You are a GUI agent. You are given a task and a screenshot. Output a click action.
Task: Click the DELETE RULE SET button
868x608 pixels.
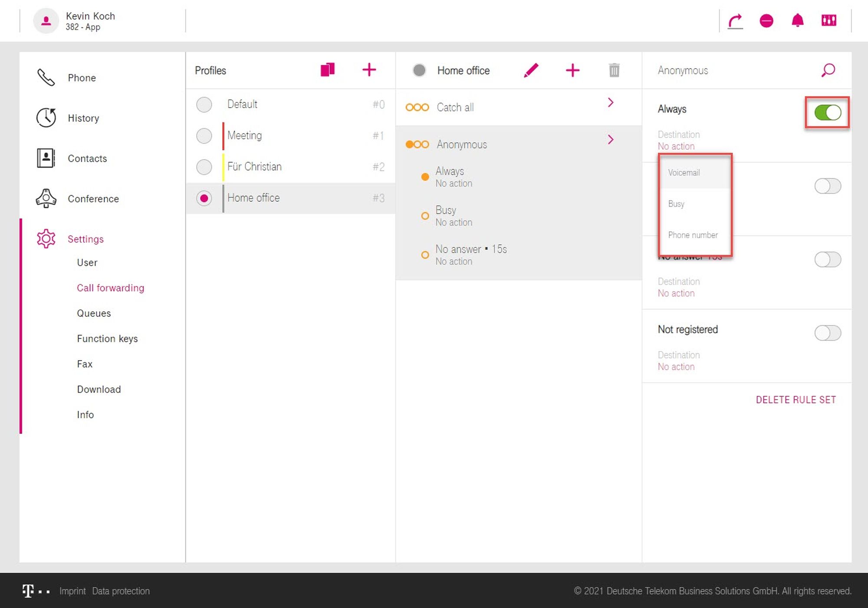[796, 400]
